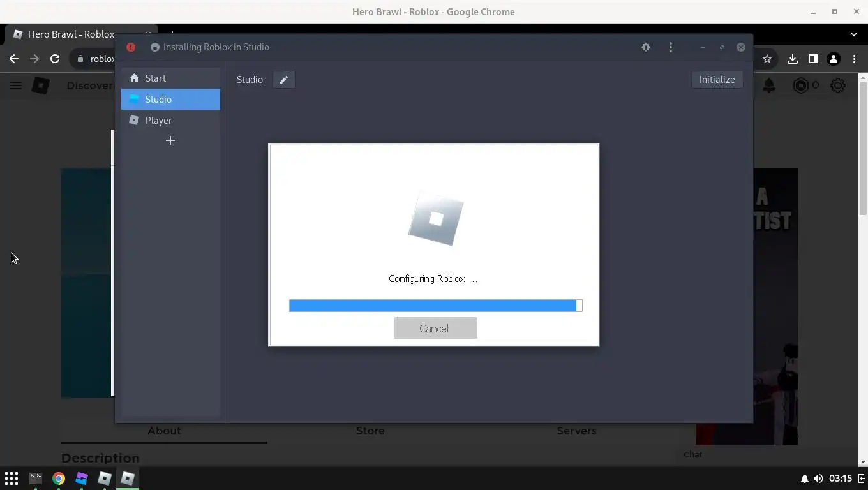Cancel the Roblox configuration
This screenshot has height=490, width=868.
pyautogui.click(x=435, y=328)
